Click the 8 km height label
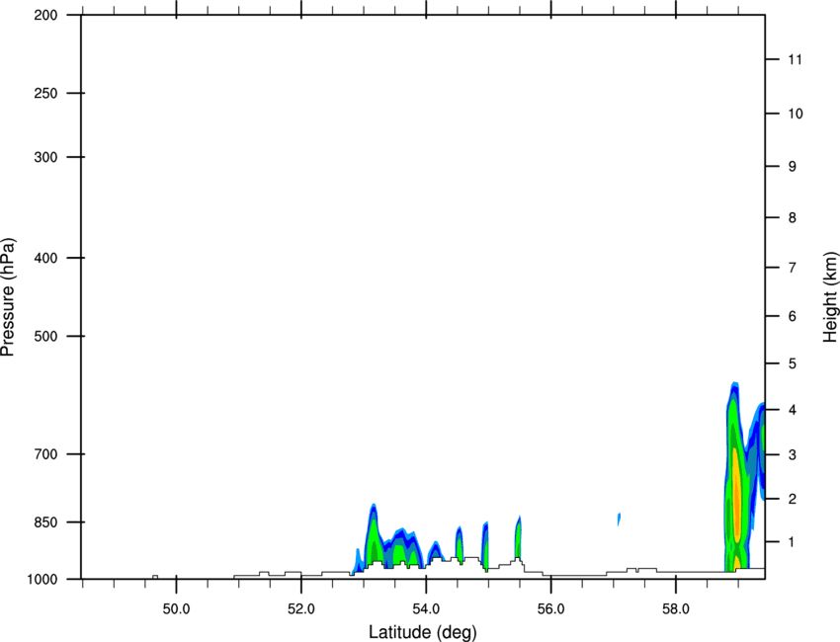 793,218
